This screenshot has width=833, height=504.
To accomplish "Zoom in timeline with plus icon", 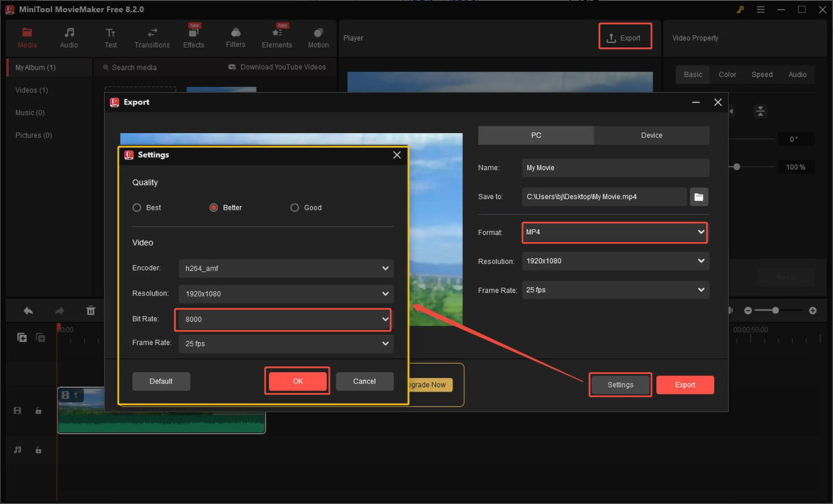I will [813, 311].
